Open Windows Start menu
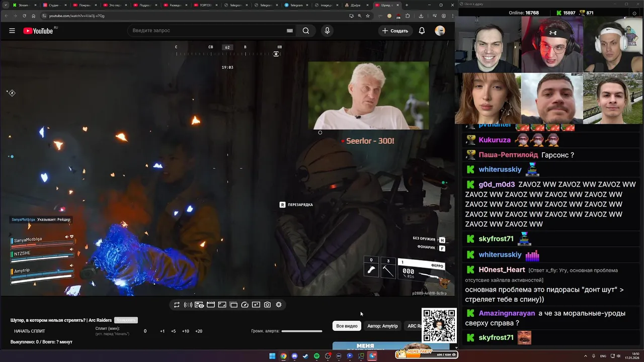Viewport: 644px width, 362px height. tap(272, 356)
